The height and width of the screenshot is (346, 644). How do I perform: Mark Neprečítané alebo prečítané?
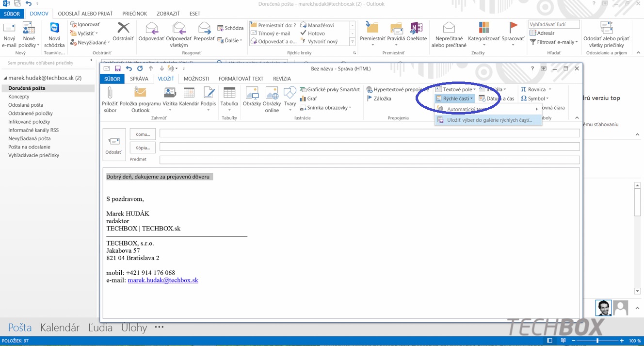[x=449, y=35]
